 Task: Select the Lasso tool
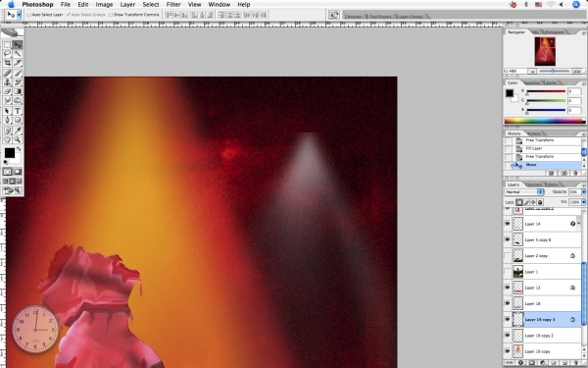[7, 54]
